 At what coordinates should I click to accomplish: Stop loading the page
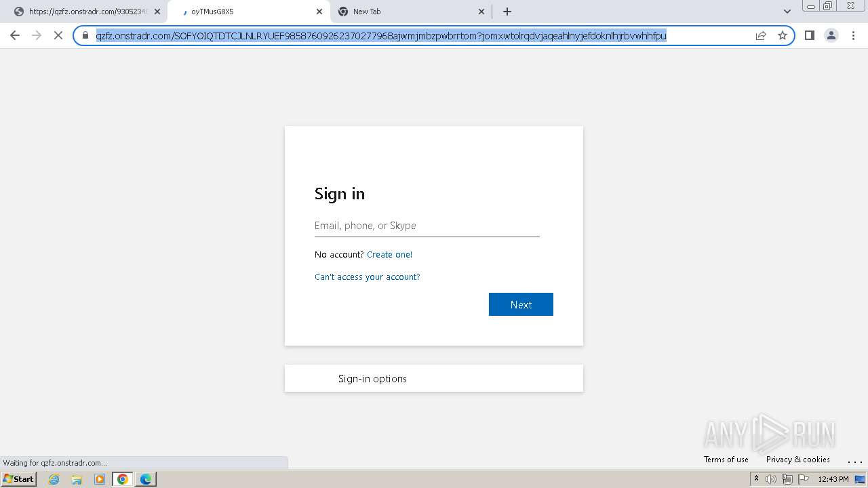click(x=58, y=35)
